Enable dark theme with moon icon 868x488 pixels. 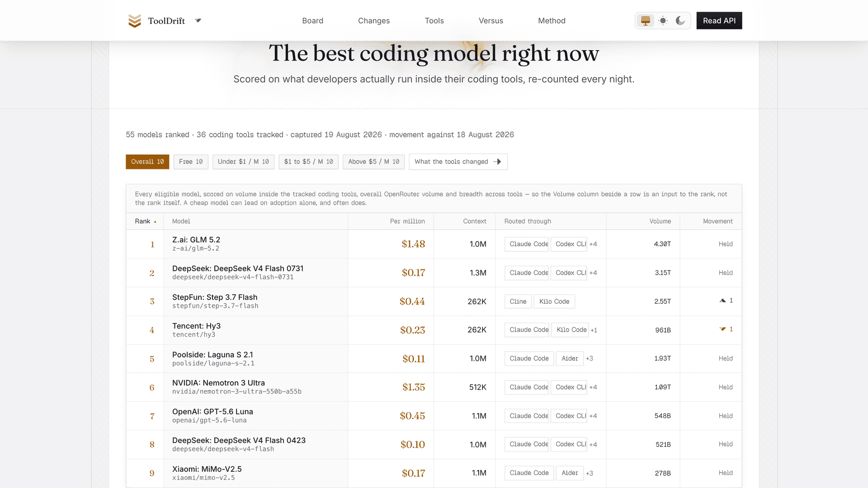point(680,21)
